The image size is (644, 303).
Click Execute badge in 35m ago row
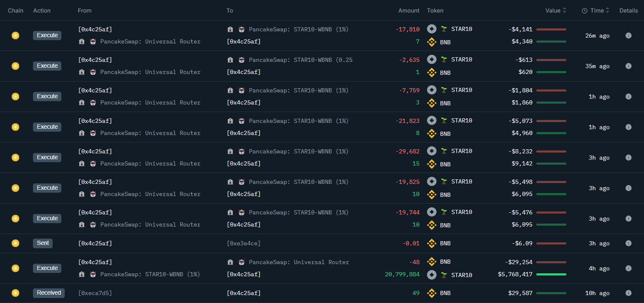point(47,66)
